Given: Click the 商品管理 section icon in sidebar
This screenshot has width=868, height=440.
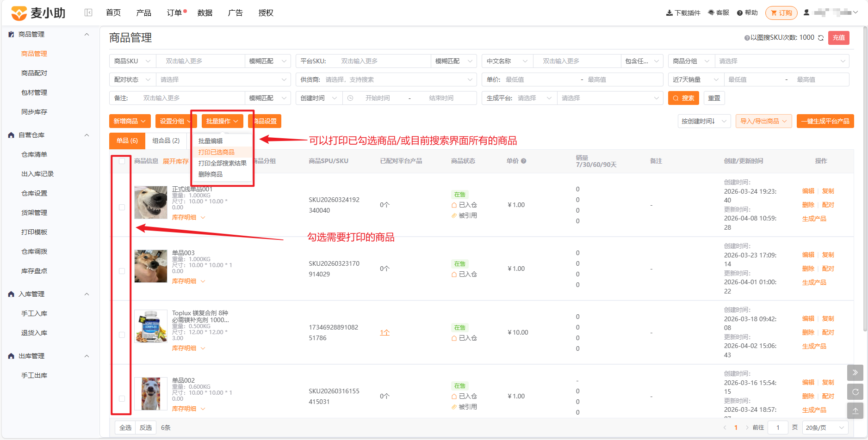Looking at the screenshot, I should [11, 34].
